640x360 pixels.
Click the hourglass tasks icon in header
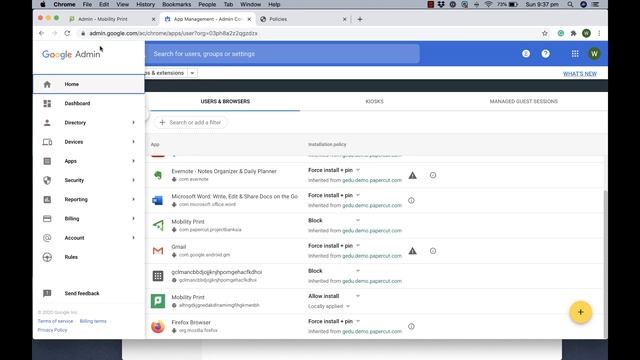526,53
